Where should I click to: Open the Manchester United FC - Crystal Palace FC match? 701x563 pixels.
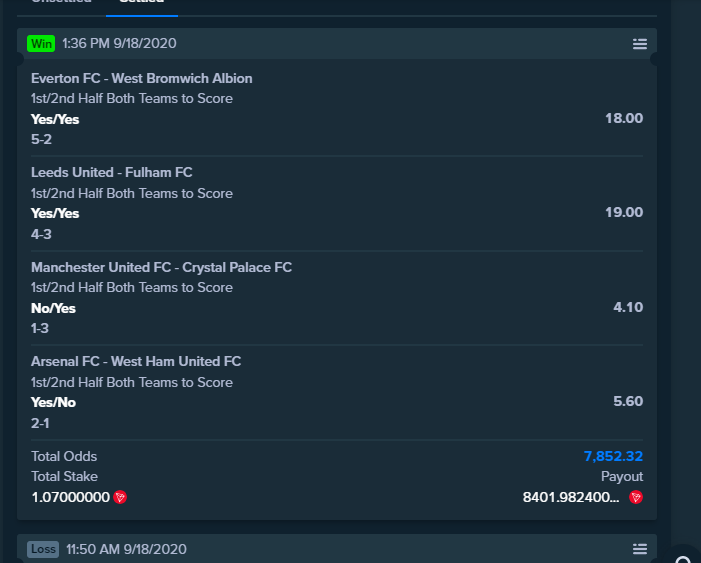point(161,267)
